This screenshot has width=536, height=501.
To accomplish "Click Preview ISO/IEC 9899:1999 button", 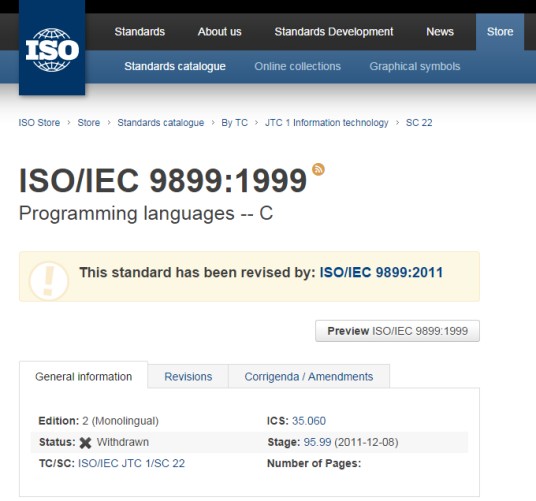I will [x=397, y=331].
